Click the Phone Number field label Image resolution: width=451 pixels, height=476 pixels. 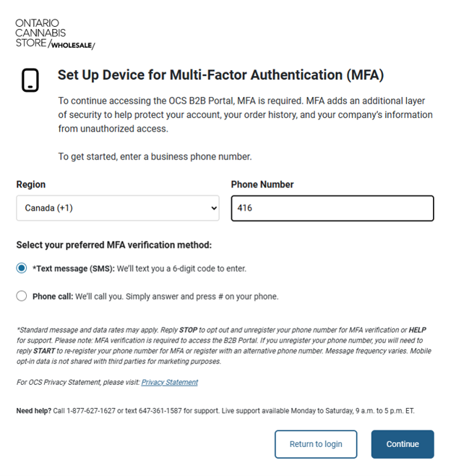coord(262,184)
